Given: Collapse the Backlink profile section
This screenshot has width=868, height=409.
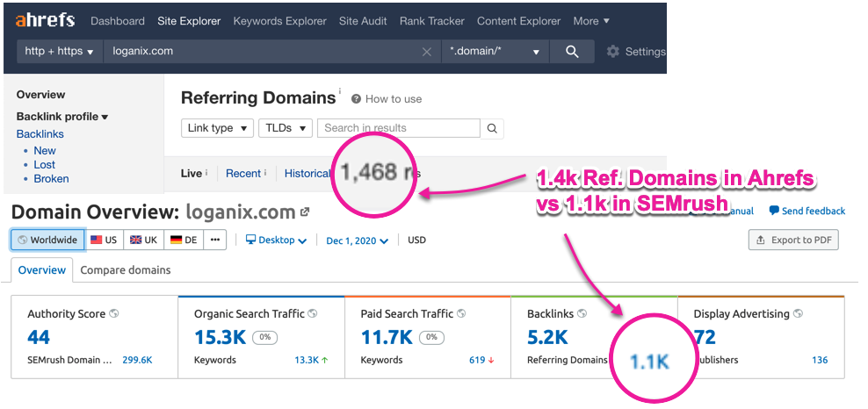Looking at the screenshot, I should coord(62,117).
